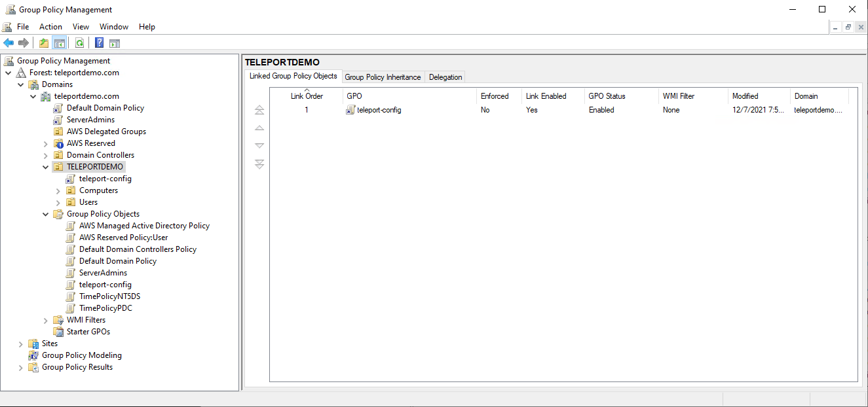Toggle Show/Hide Console Tree button

(60, 43)
